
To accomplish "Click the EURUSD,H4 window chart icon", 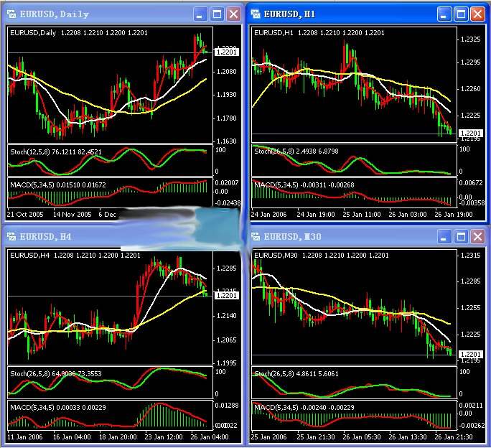I will coord(11,236).
